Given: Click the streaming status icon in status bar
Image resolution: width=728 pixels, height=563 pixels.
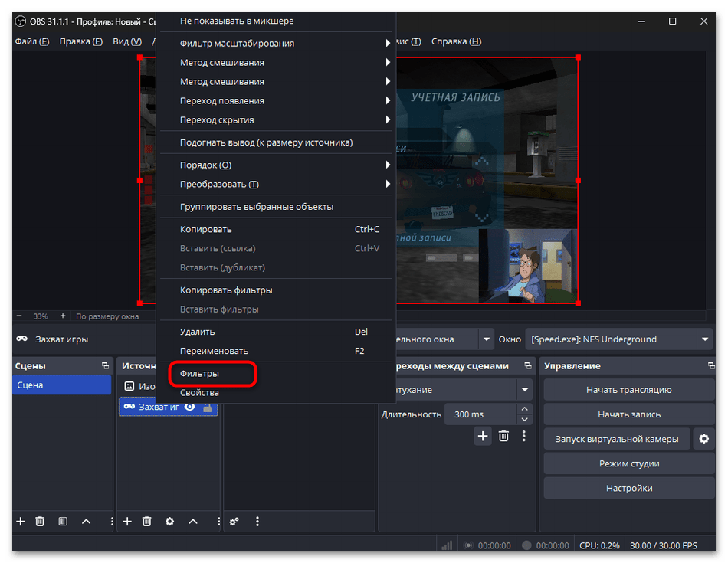Looking at the screenshot, I should click(x=468, y=545).
